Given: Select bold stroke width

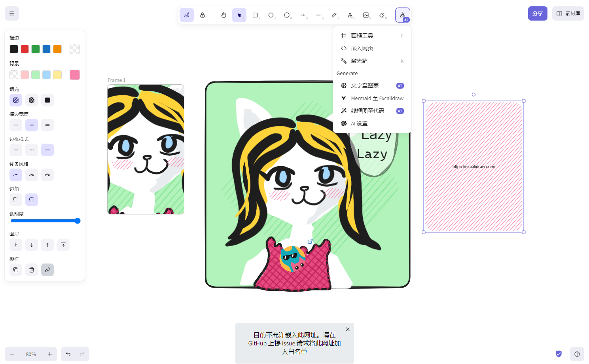Looking at the screenshot, I should click(x=32, y=125).
